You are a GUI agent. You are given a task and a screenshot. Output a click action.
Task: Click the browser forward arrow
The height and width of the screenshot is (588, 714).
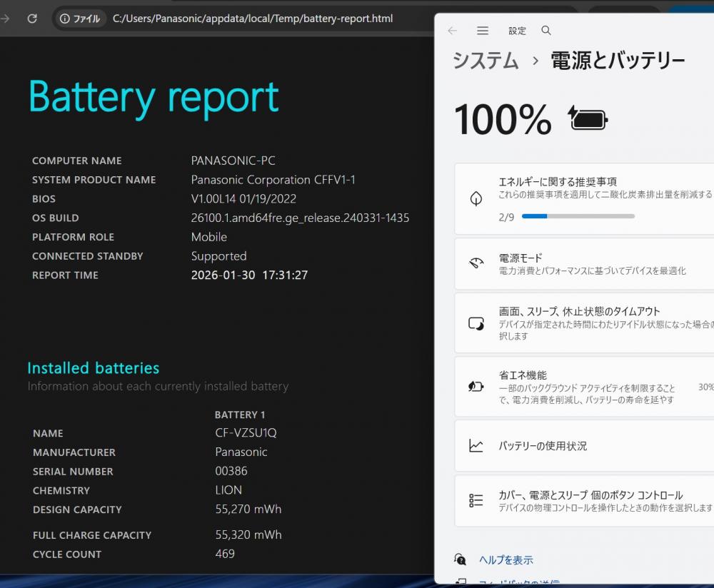[4, 19]
